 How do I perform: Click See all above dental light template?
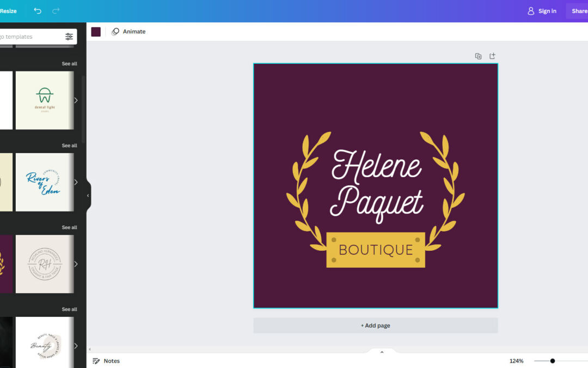coord(69,64)
